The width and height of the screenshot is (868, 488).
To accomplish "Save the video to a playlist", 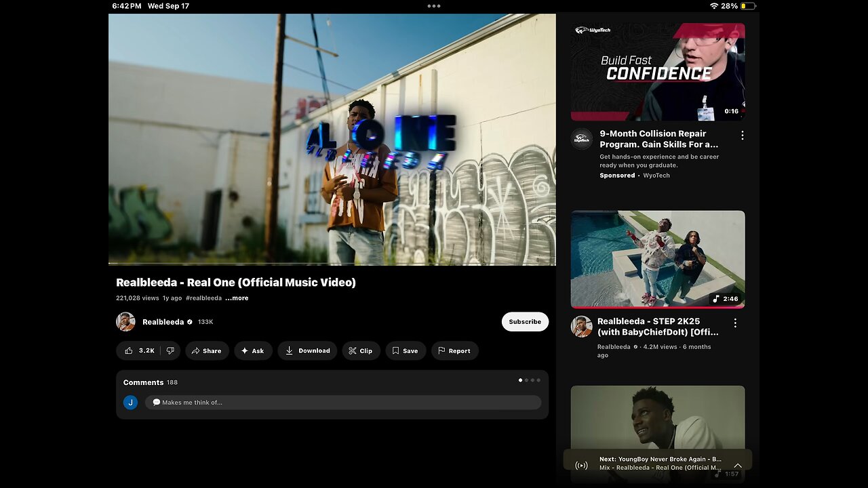I will coord(406,350).
